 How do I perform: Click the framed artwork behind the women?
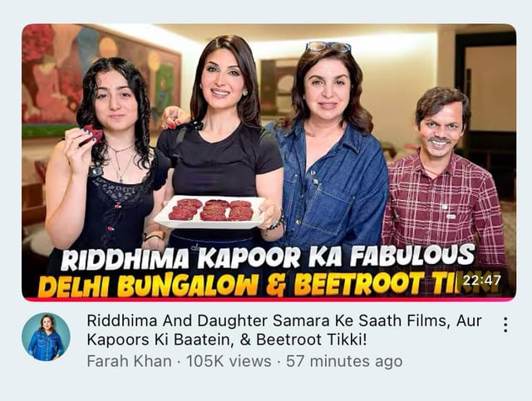pos(275,86)
